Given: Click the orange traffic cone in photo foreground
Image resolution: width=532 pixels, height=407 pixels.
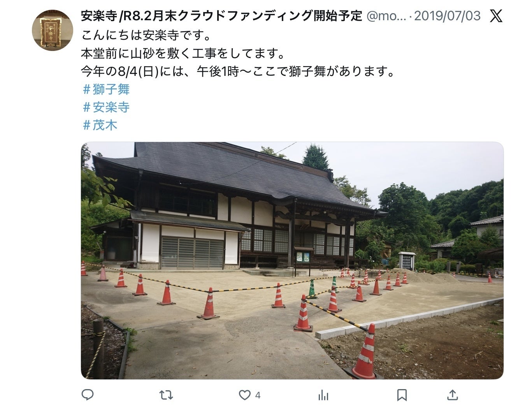Looking at the screenshot, I should [x=364, y=352].
